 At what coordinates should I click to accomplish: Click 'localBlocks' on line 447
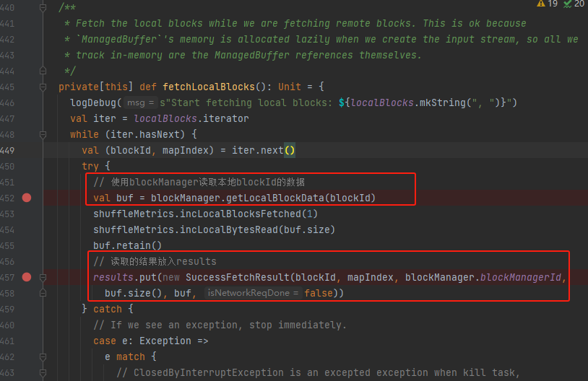point(165,119)
